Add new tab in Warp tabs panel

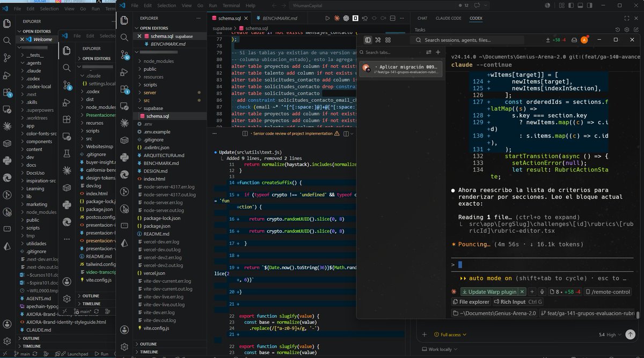click(x=438, y=52)
